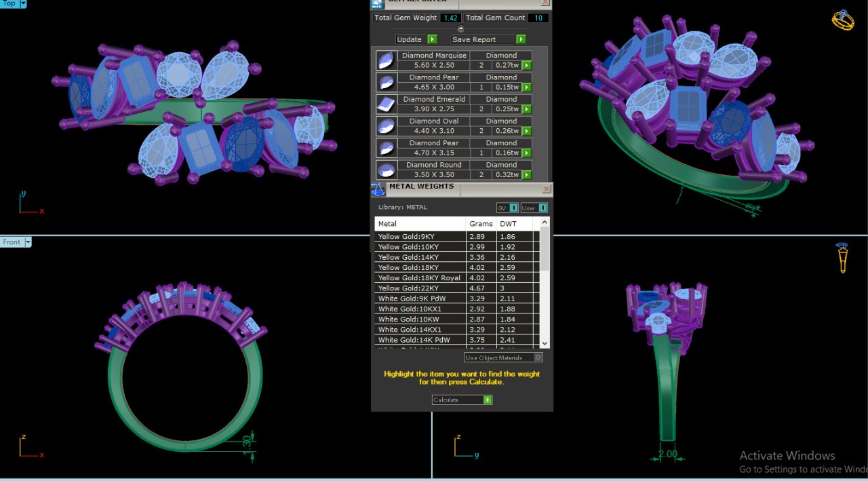Viewport: 868px width, 481px height.
Task: Click the Diamond Marquise gem thumbnail
Action: (x=386, y=60)
